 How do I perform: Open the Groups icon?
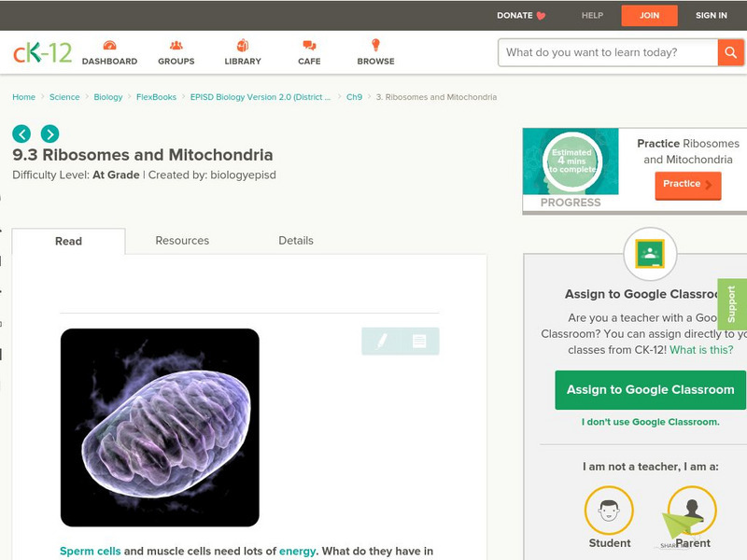[176, 47]
